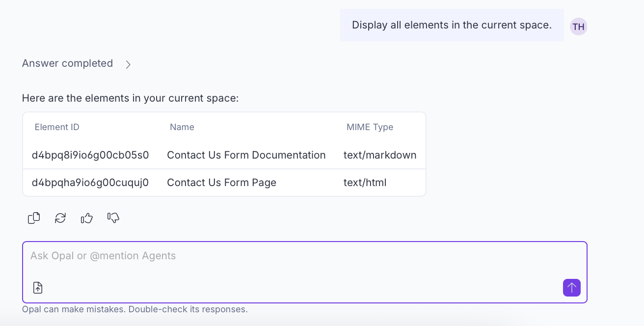Copy the response with the copy icon

pos(34,218)
